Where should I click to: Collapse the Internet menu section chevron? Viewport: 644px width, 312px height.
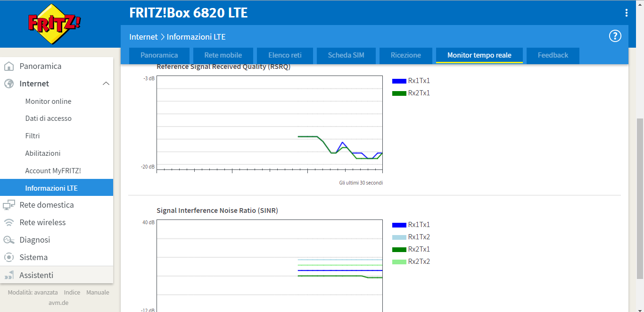coord(106,84)
